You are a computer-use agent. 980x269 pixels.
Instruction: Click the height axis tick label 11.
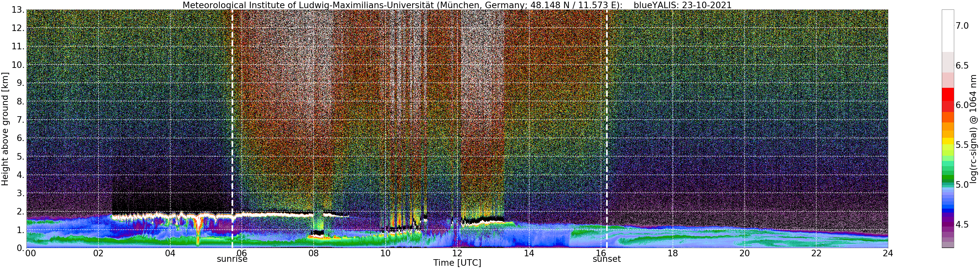pos(18,46)
